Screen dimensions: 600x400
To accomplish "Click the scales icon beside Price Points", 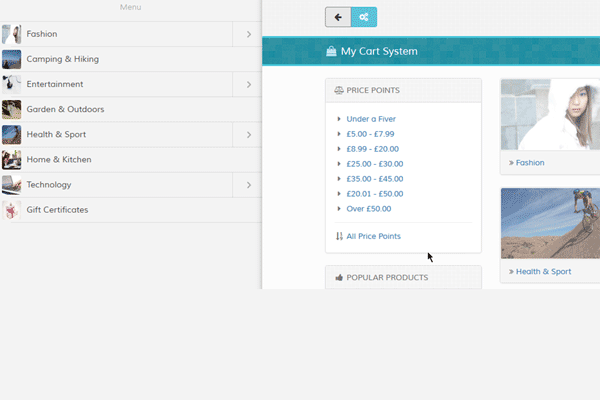I will (x=339, y=90).
